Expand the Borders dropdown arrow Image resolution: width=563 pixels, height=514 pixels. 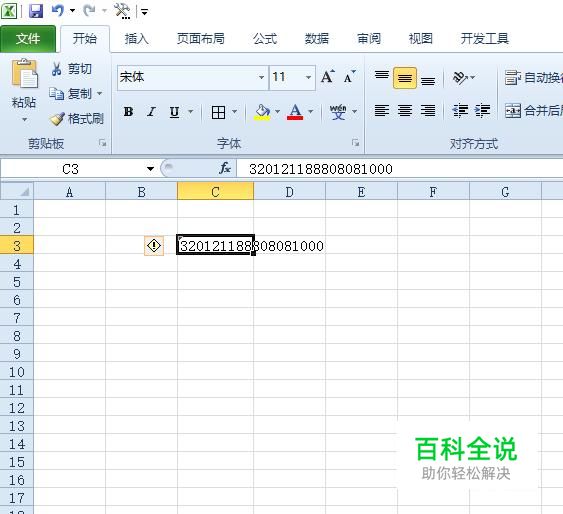[234, 112]
